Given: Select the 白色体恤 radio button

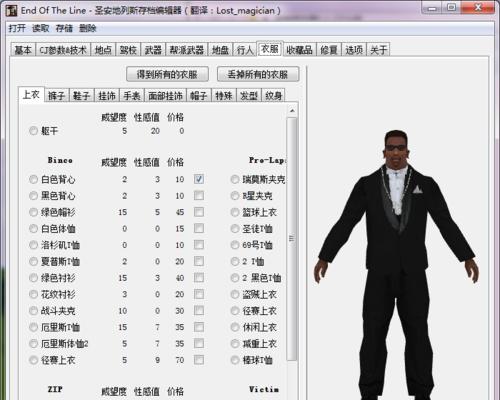Looking at the screenshot, I should (x=33, y=228).
